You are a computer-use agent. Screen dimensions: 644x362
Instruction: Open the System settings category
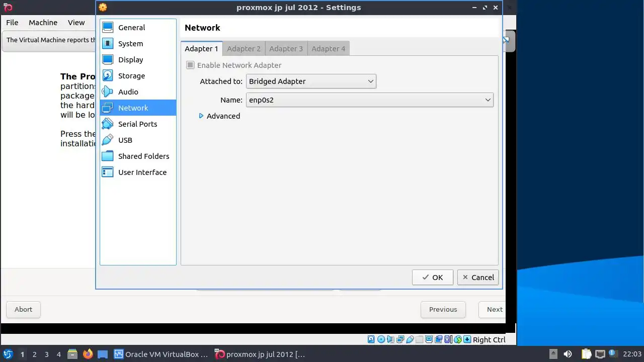138,44
